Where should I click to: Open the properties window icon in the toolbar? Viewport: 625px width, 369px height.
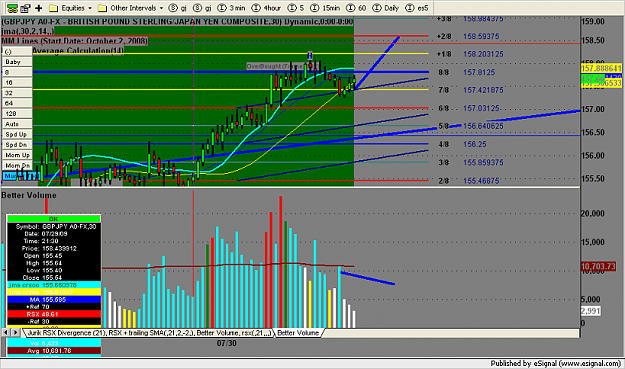[x=26, y=8]
